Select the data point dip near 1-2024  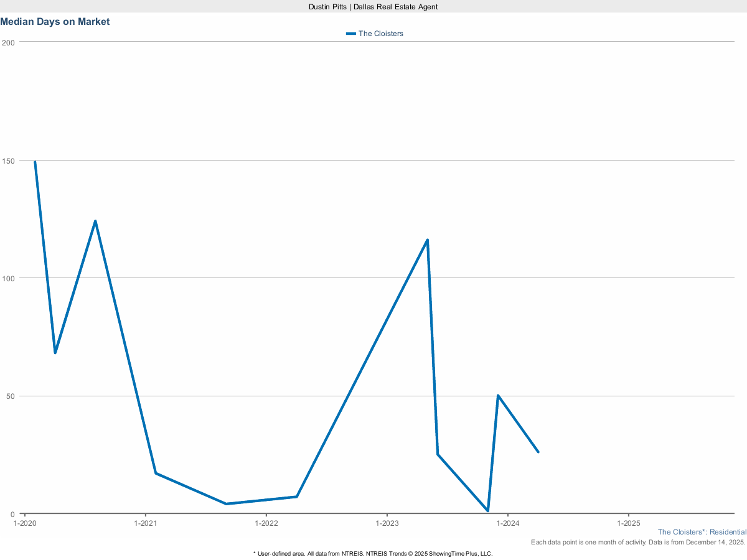pyautogui.click(x=487, y=510)
